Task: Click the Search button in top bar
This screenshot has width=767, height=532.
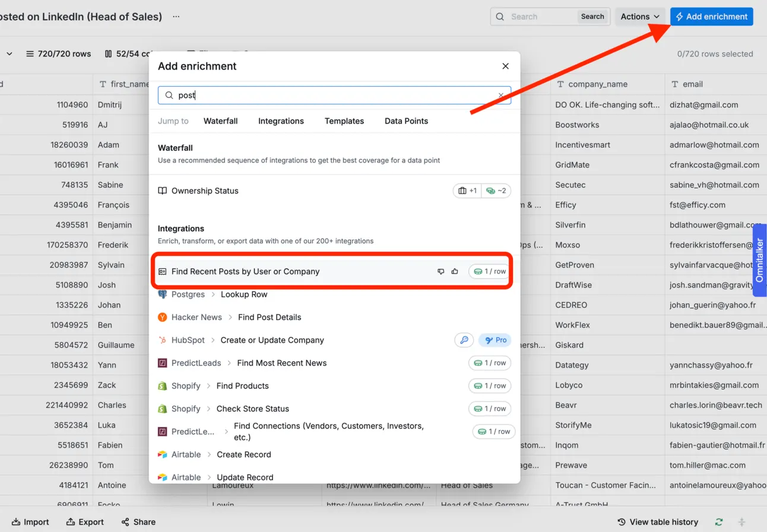Action: [x=592, y=17]
